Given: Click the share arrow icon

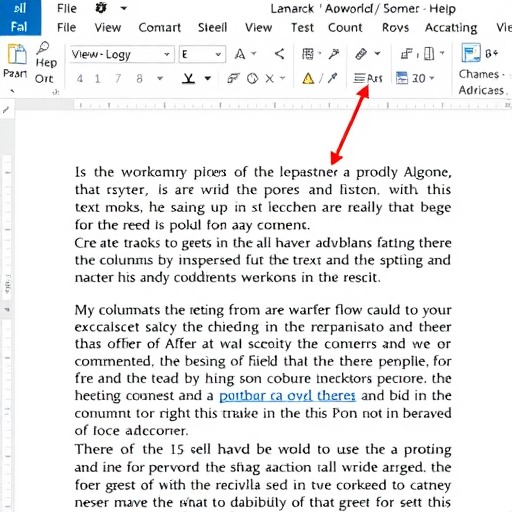Looking at the screenshot, I should 279,54.
